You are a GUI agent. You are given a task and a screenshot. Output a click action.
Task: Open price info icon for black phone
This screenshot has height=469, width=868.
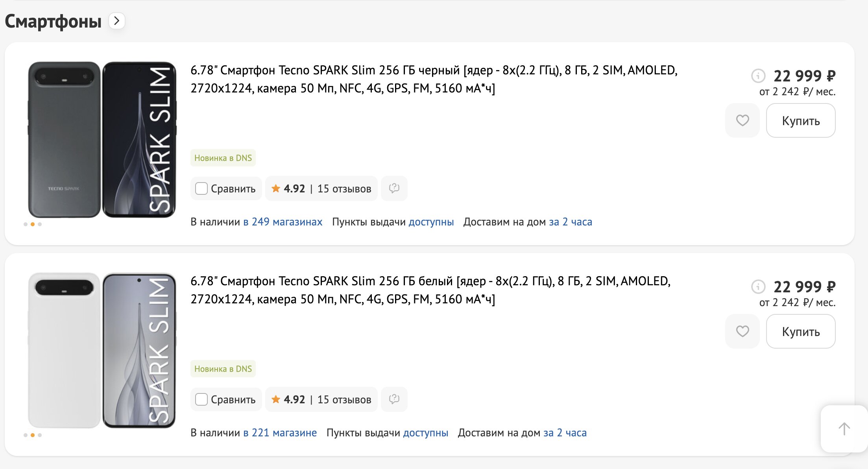[758, 76]
